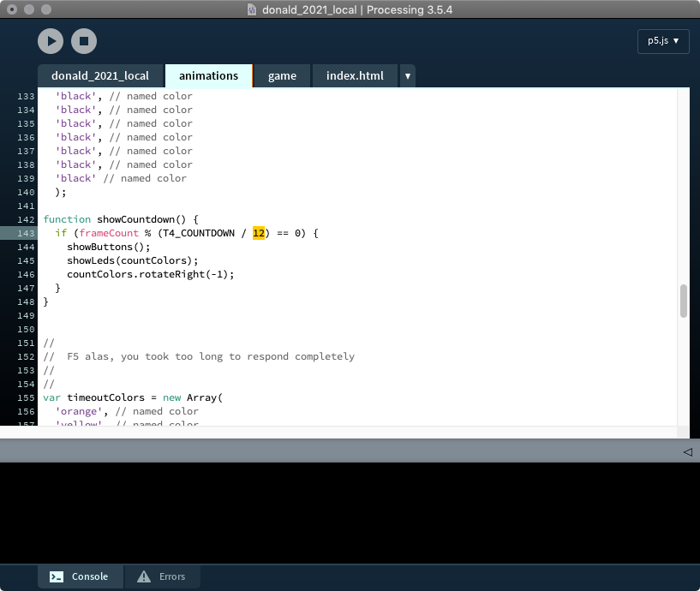Stop the running sketch
Screen dimensions: 700x591
(84, 41)
